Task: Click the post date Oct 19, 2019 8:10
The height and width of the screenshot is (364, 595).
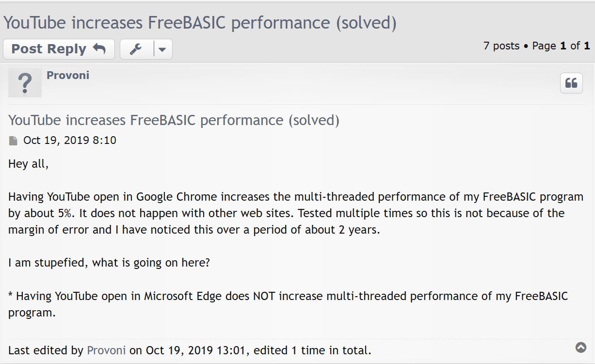Action: pyautogui.click(x=70, y=141)
